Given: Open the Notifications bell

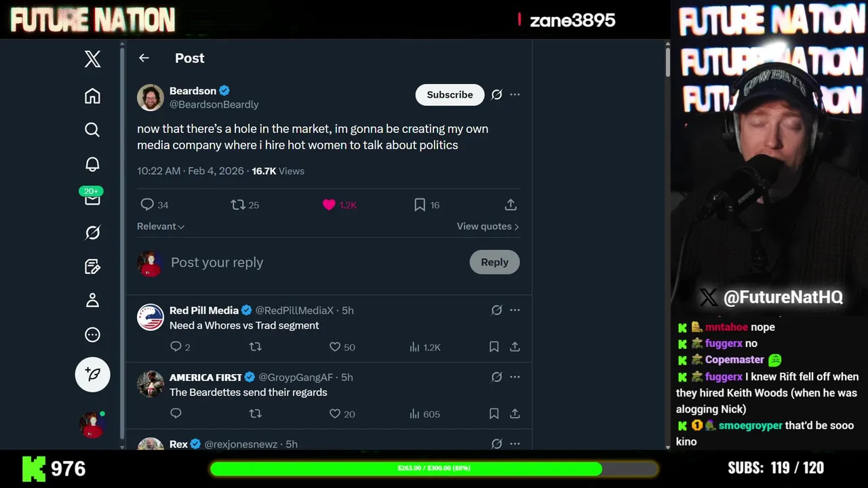Looking at the screenshot, I should [x=92, y=164].
